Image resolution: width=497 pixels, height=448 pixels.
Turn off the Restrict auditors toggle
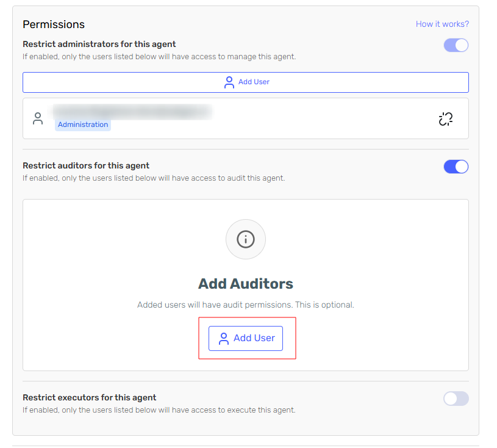coord(456,167)
